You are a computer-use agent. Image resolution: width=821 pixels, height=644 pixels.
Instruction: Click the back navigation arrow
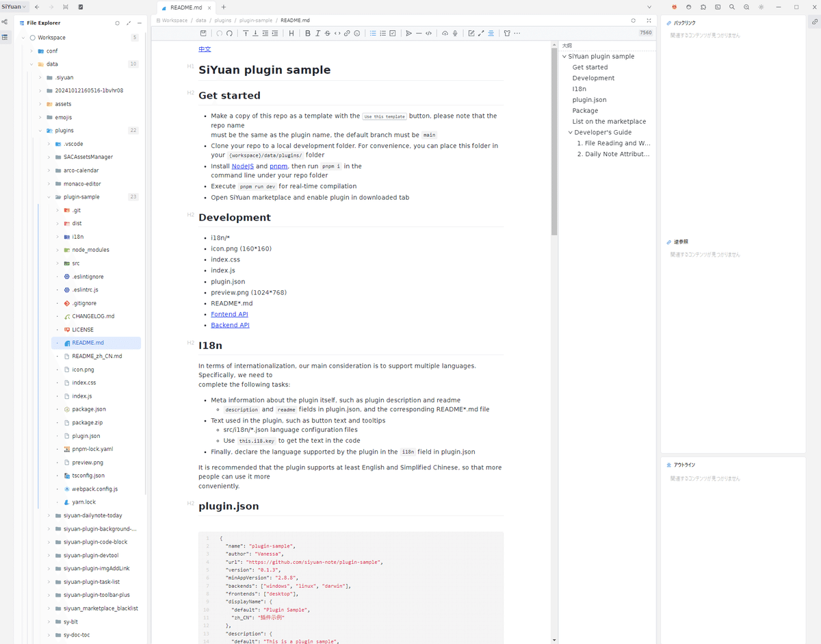click(37, 7)
